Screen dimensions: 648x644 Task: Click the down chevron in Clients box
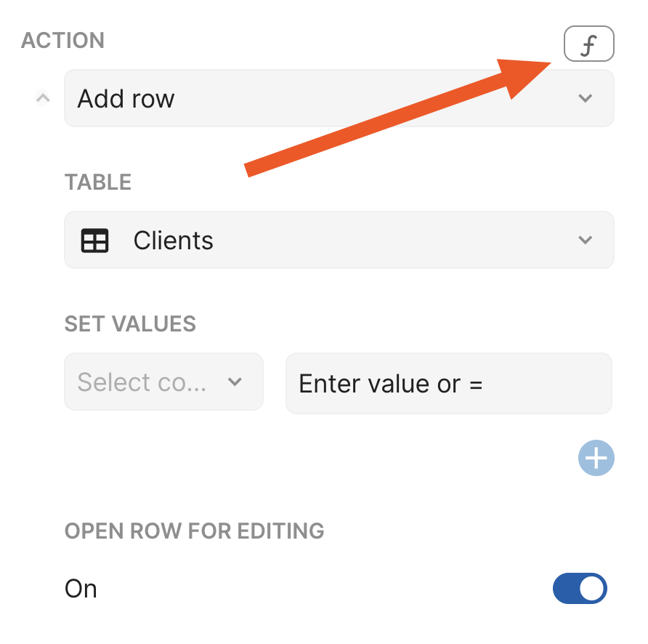pos(586,240)
